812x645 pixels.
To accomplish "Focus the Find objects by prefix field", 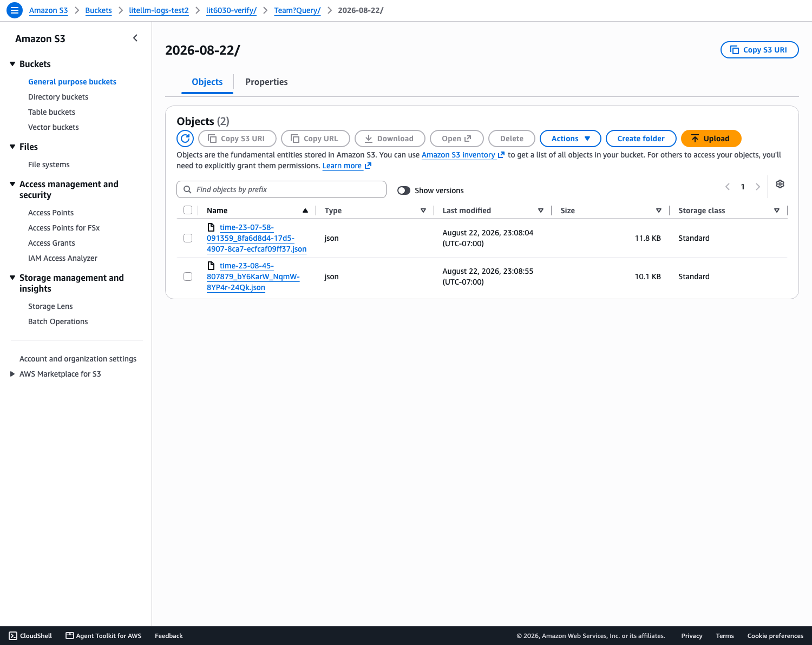I will pyautogui.click(x=281, y=189).
